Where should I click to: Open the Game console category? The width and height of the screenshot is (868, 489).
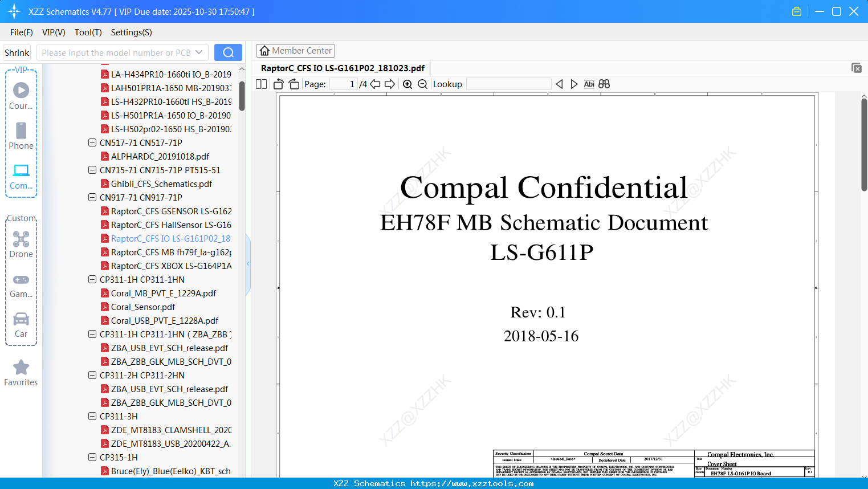(21, 286)
